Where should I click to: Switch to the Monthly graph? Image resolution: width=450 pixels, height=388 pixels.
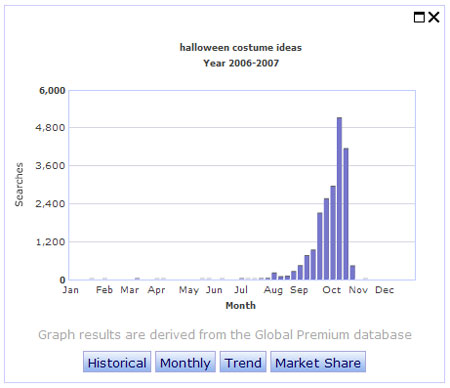click(x=185, y=362)
